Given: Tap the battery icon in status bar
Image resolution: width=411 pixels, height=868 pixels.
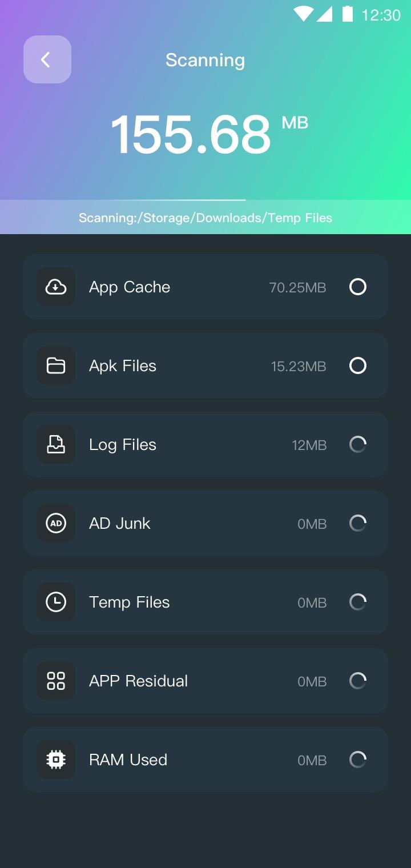Looking at the screenshot, I should coord(347,14).
